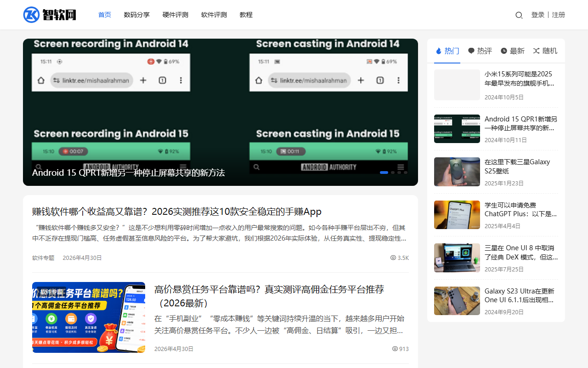Click the excerpt starting “赚钱软件哪个赚钱多又安全

[220, 233]
